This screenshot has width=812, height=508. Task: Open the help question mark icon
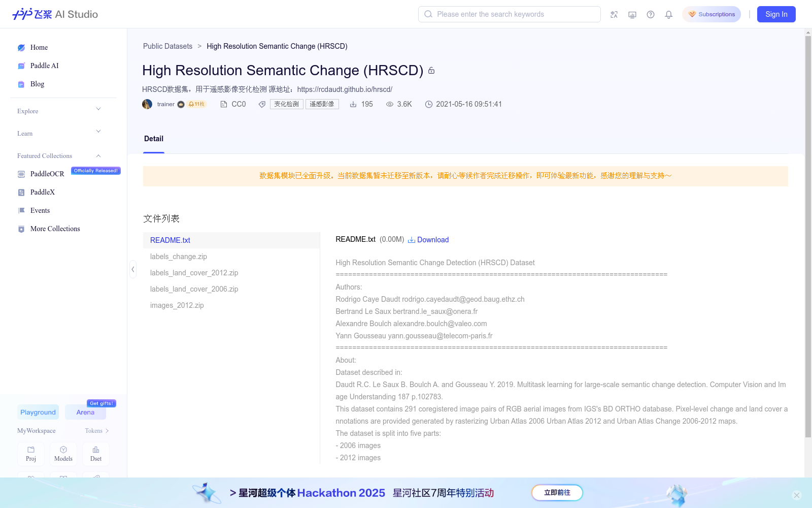click(x=651, y=15)
